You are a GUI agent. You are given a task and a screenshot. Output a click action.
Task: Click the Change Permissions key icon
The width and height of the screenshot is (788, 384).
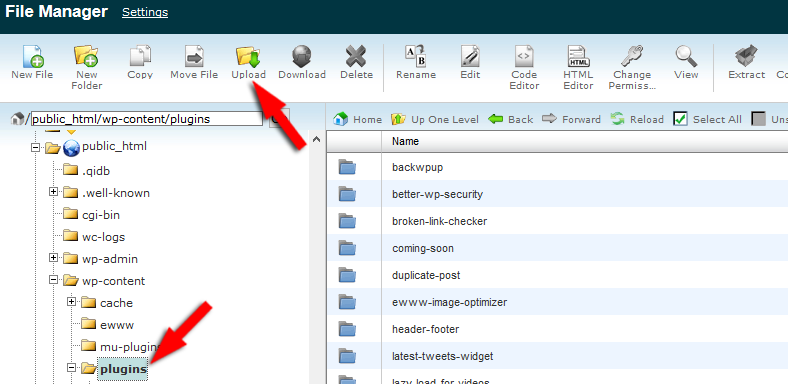(632, 56)
